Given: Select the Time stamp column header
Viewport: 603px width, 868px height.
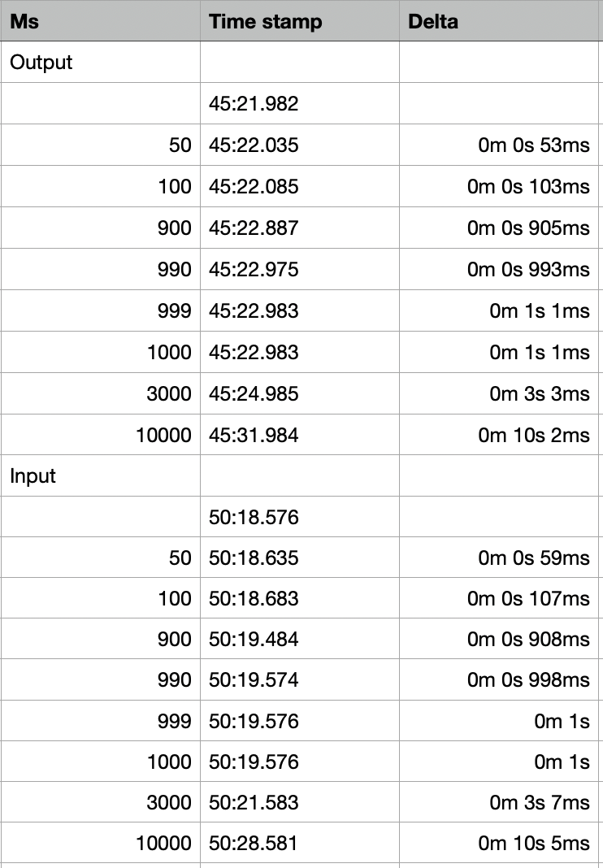Looking at the screenshot, I should pyautogui.click(x=300, y=21).
